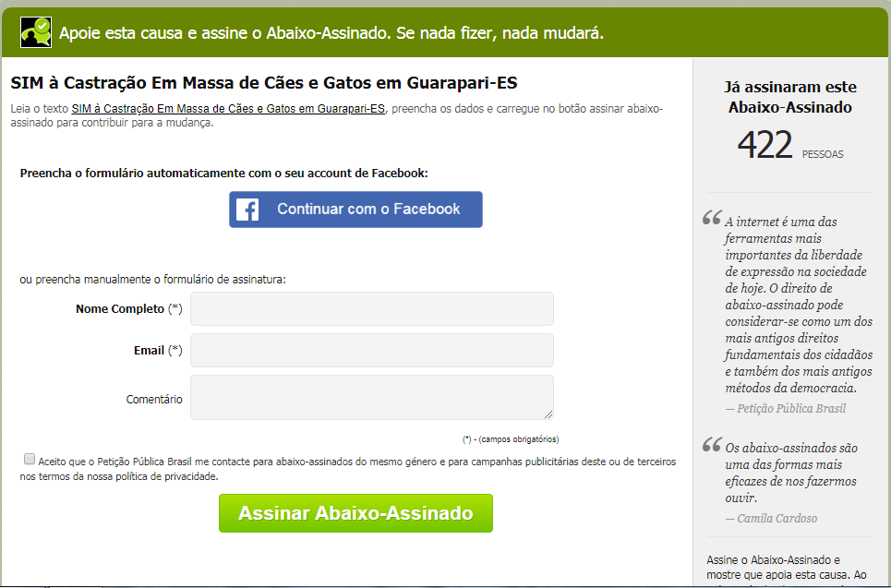Viewport: 891px width, 588px height.
Task: Click the Comentário textarea resize handle
Action: 548,414
